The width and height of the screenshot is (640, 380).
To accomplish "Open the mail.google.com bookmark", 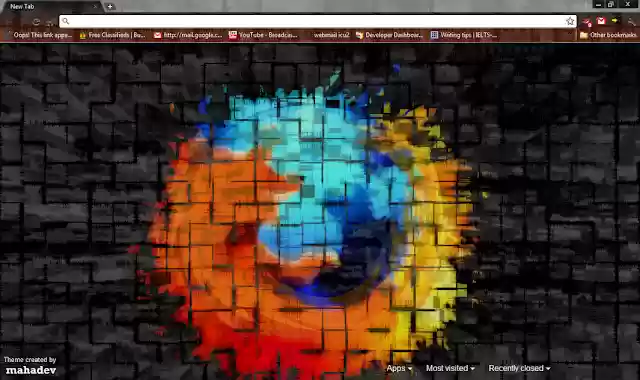I will click(x=188, y=35).
